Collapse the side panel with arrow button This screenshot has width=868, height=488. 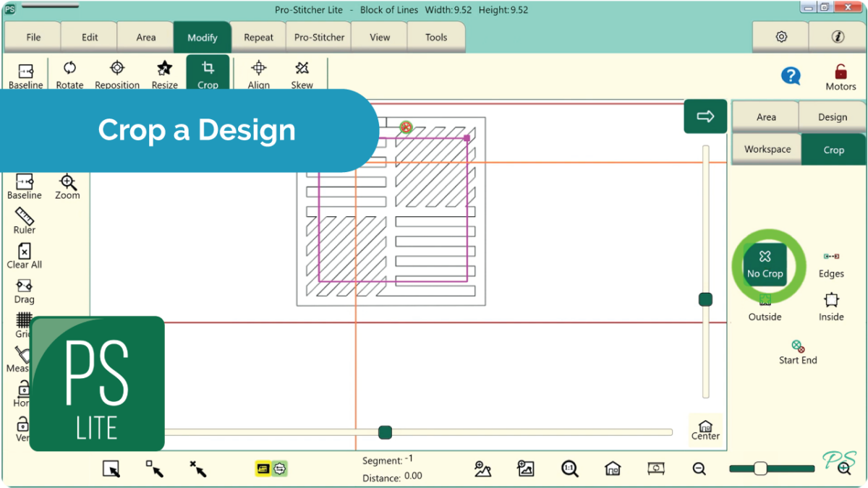(705, 116)
